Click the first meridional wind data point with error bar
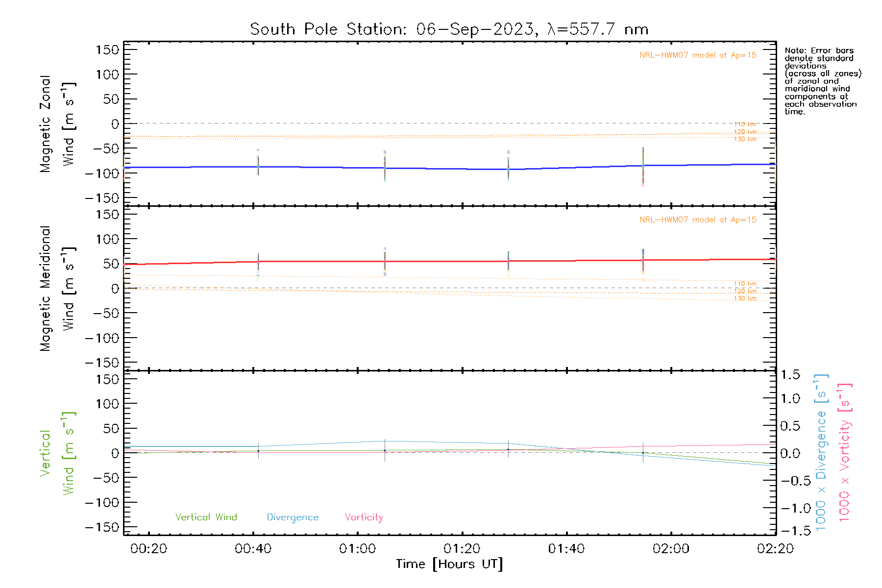882x588 pixels. pos(258,262)
